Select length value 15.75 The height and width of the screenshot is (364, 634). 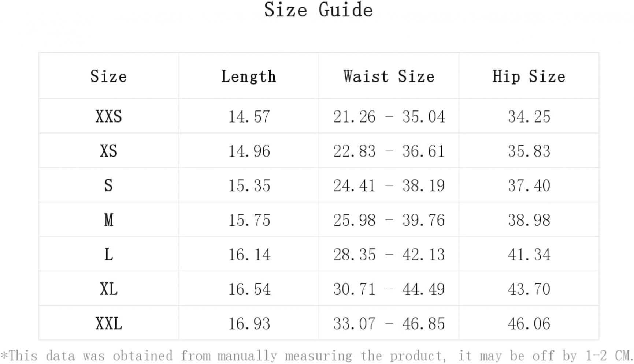click(x=249, y=220)
